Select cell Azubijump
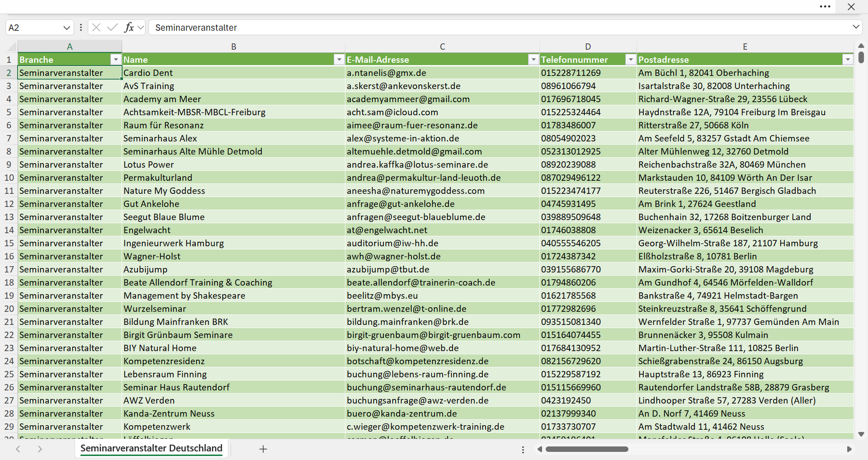This screenshot has width=868, height=460. [234, 270]
